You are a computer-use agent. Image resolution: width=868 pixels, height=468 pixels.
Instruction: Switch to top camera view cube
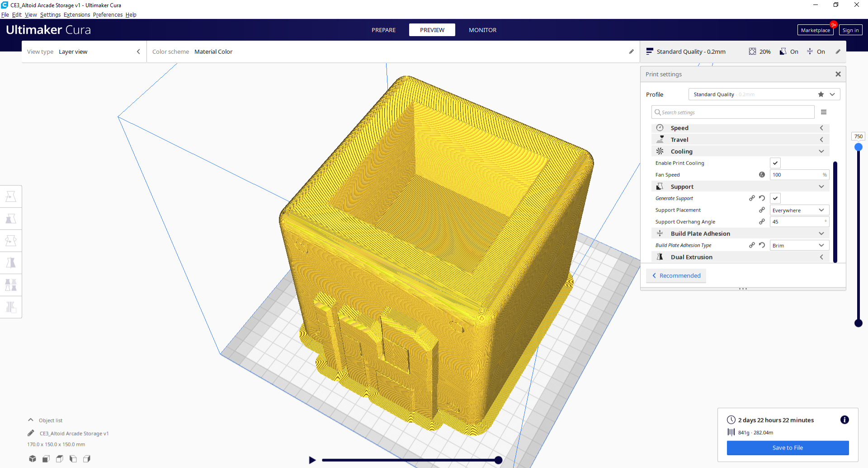(60, 459)
